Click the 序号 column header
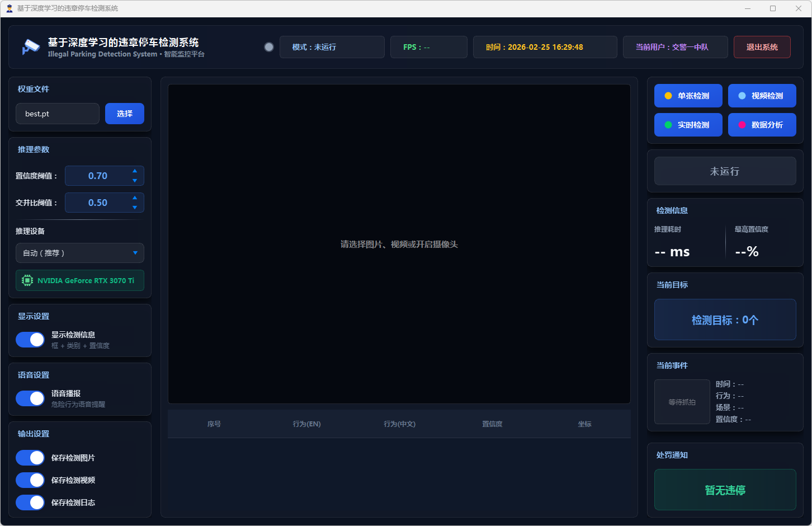This screenshot has width=812, height=526. (x=214, y=424)
